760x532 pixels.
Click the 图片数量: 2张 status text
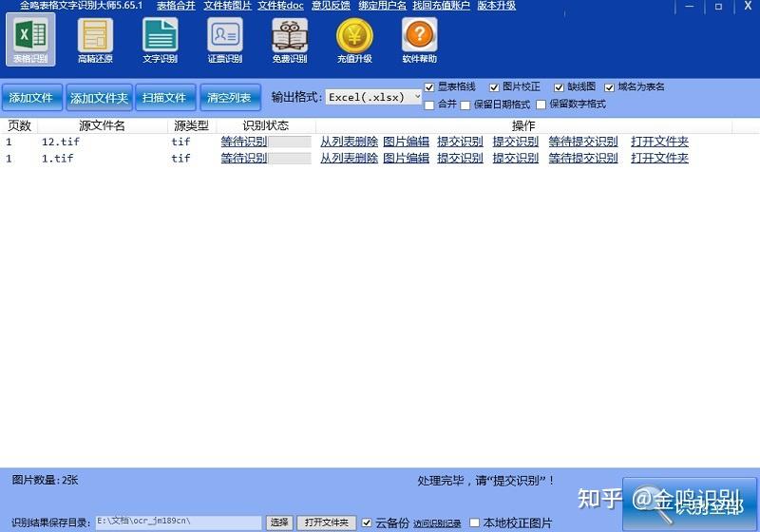click(x=45, y=480)
